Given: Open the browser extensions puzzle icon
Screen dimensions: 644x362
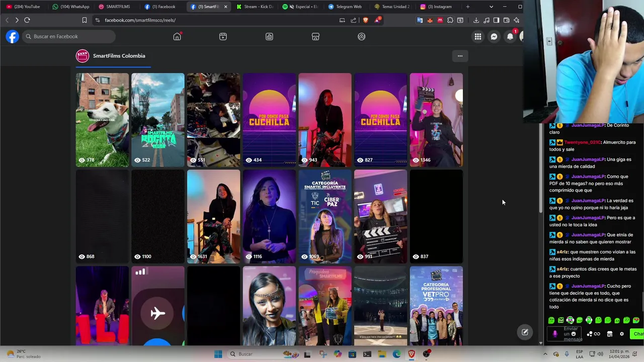Looking at the screenshot, I should pyautogui.click(x=450, y=20).
